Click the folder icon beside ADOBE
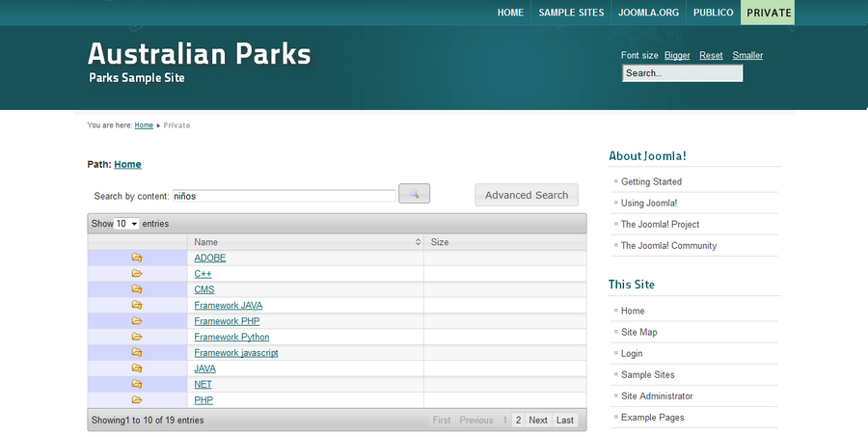 [x=137, y=258]
